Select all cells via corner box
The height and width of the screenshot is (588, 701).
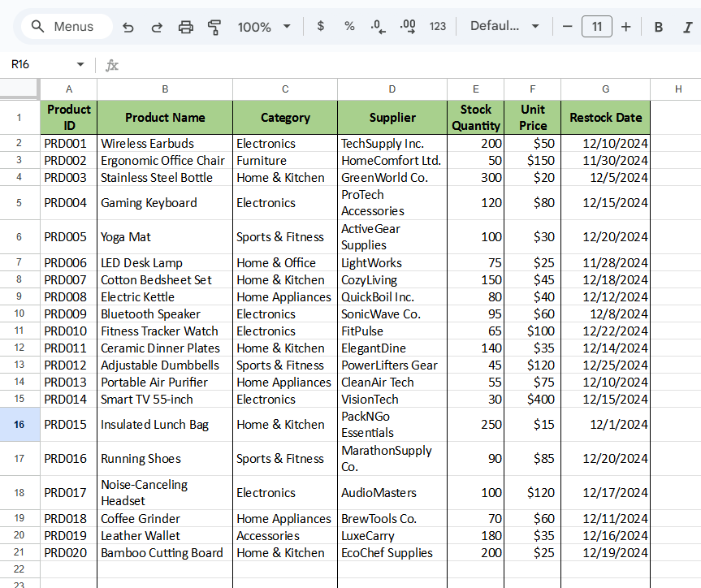[x=19, y=88]
